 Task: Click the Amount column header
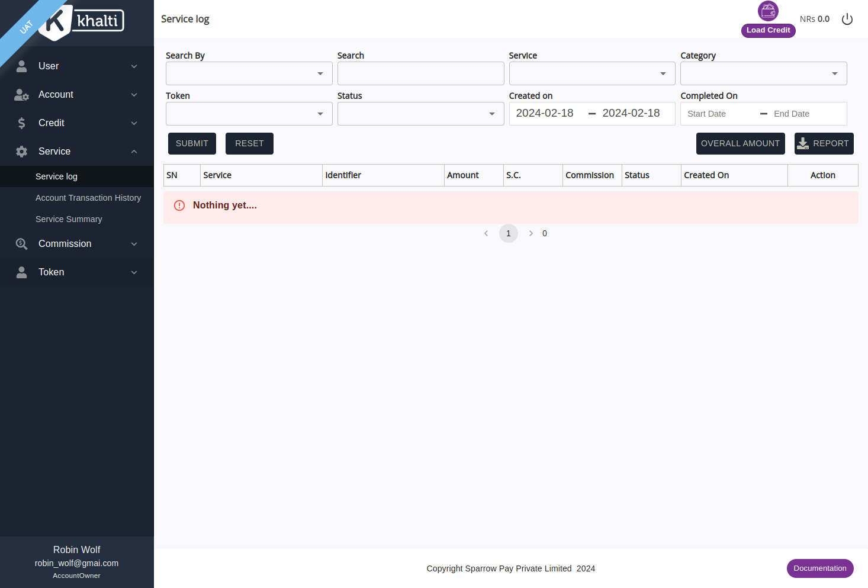(x=474, y=175)
